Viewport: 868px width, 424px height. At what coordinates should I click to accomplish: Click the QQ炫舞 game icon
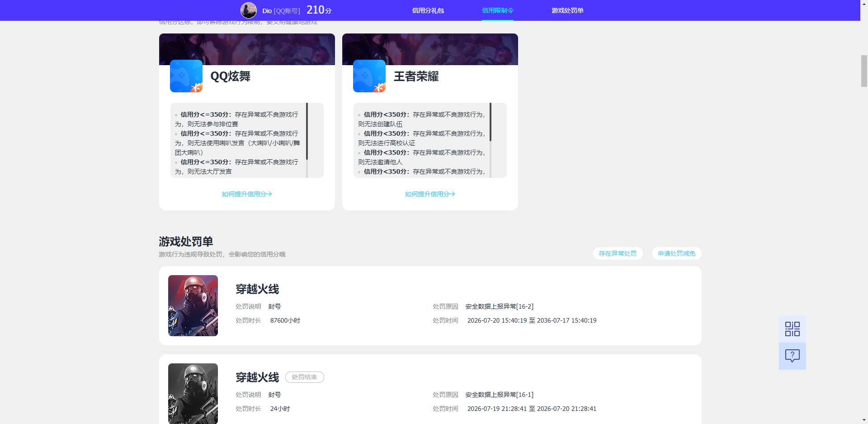pos(186,76)
